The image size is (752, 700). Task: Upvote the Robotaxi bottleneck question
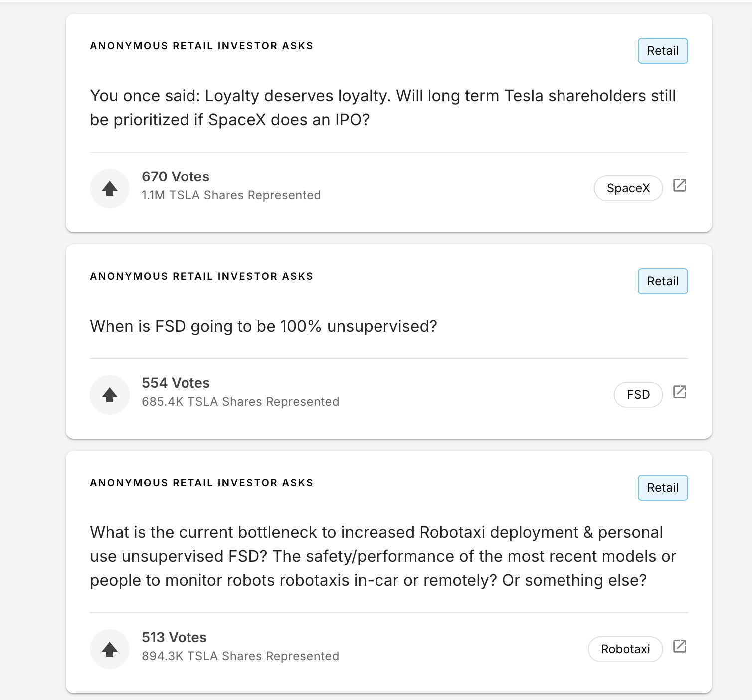pos(110,649)
